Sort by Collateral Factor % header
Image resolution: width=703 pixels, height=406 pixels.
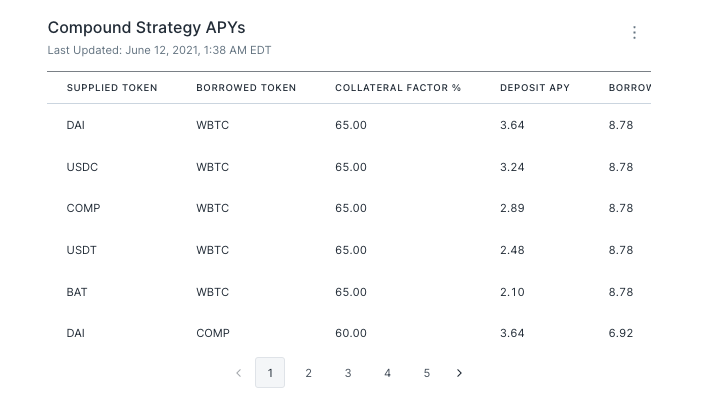tap(398, 88)
